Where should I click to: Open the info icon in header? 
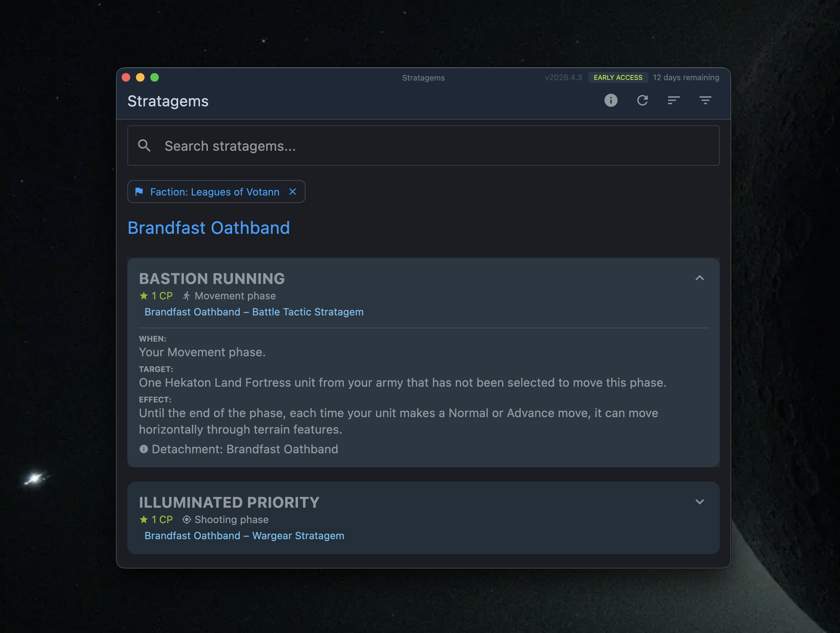pyautogui.click(x=611, y=100)
